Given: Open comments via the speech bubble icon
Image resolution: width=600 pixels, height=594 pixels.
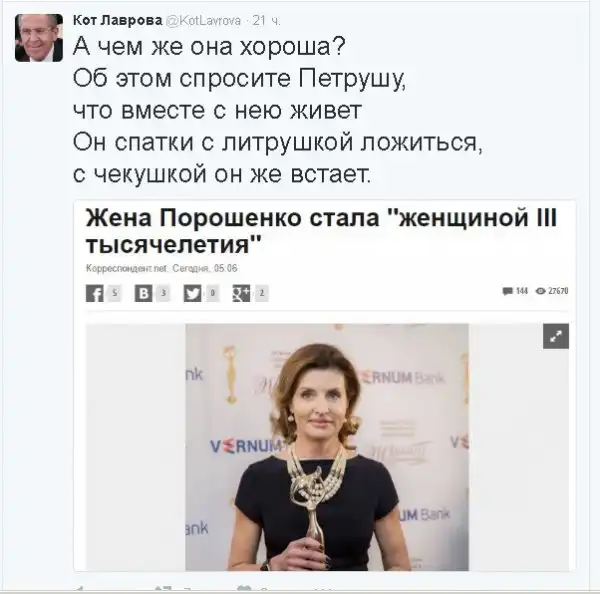Looking at the screenshot, I should coord(507,291).
